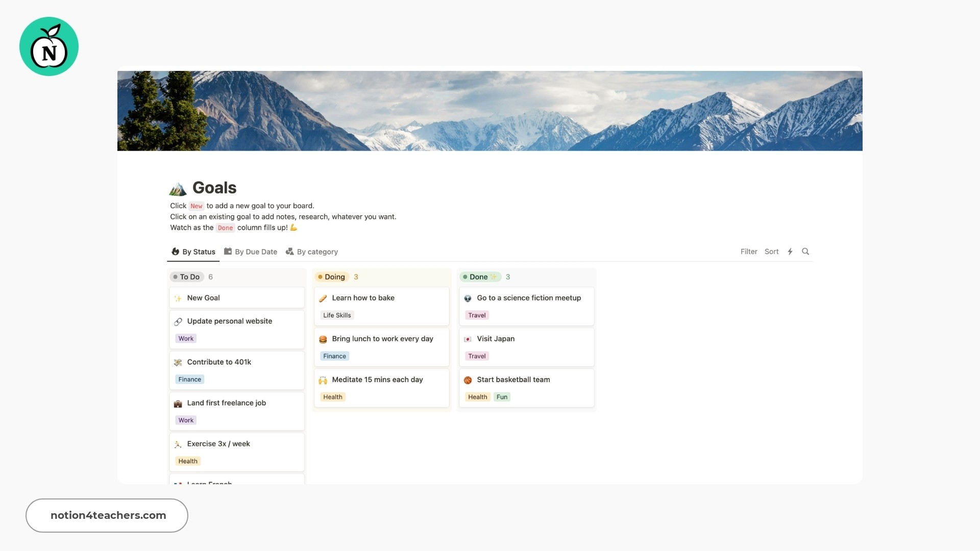This screenshot has width=980, height=551.
Task: Click the Notion app logo icon
Action: coord(49,46)
